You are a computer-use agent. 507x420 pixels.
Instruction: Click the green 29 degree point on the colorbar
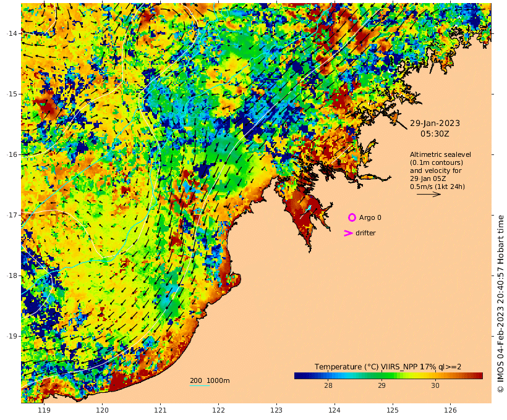tap(382, 376)
